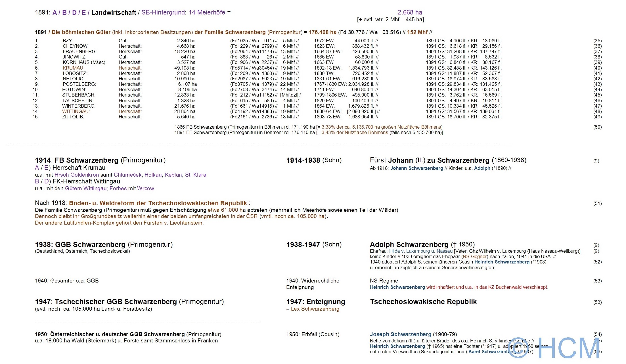Image resolution: width=626 pixels, height=364 pixels.
Task: Click 'Heinrich Schwarzenberg' in the NS-Regime line
Action: [x=397, y=287]
